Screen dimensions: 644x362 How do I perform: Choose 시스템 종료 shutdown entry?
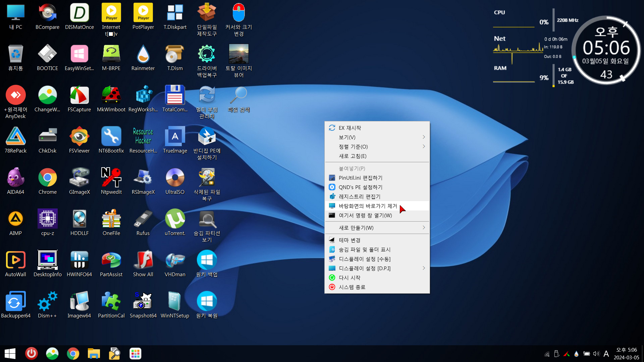(x=377, y=287)
